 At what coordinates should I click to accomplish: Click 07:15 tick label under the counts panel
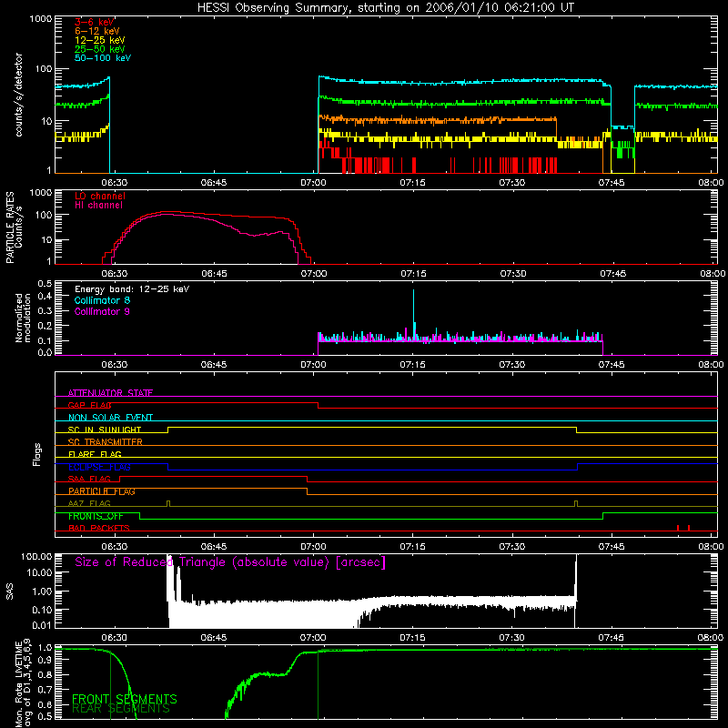click(413, 183)
